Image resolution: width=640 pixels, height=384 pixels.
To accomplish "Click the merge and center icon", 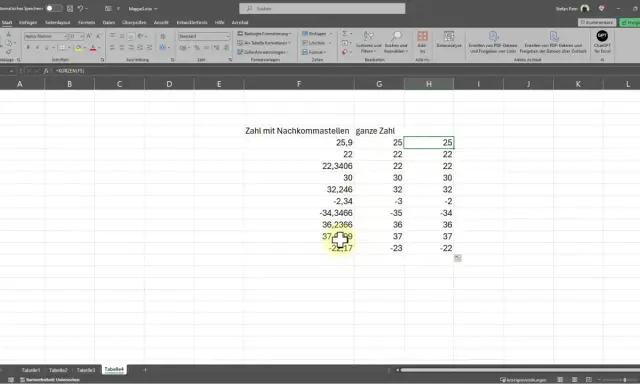I will 162,48.
